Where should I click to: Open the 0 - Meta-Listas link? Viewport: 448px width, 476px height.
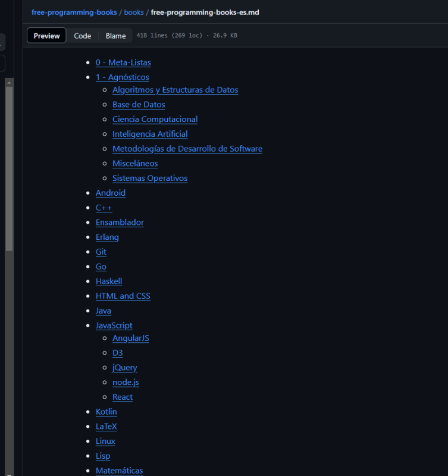(x=123, y=62)
